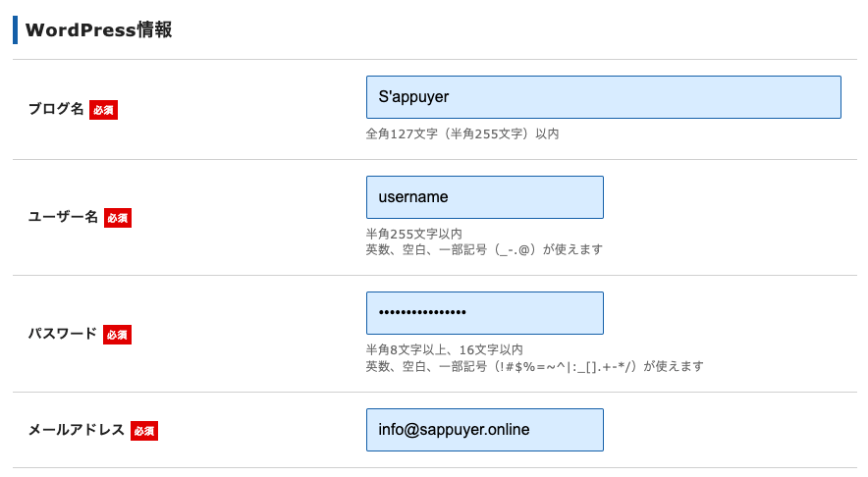Click the password allowed symbols hint line
Image resolution: width=868 pixels, height=477 pixels.
pyautogui.click(x=534, y=366)
